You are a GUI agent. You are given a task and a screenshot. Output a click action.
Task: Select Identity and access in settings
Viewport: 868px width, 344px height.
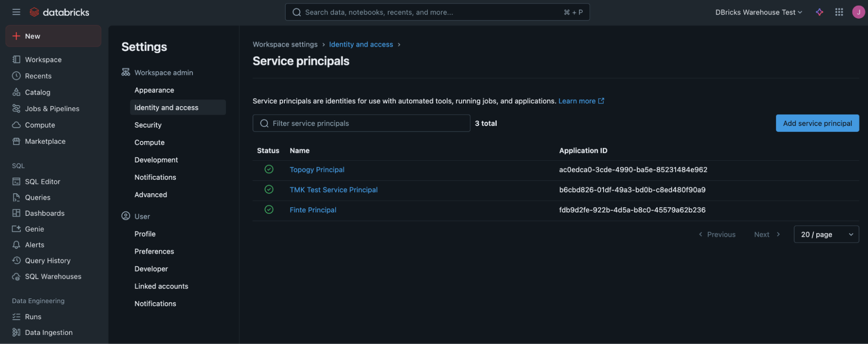[178, 107]
